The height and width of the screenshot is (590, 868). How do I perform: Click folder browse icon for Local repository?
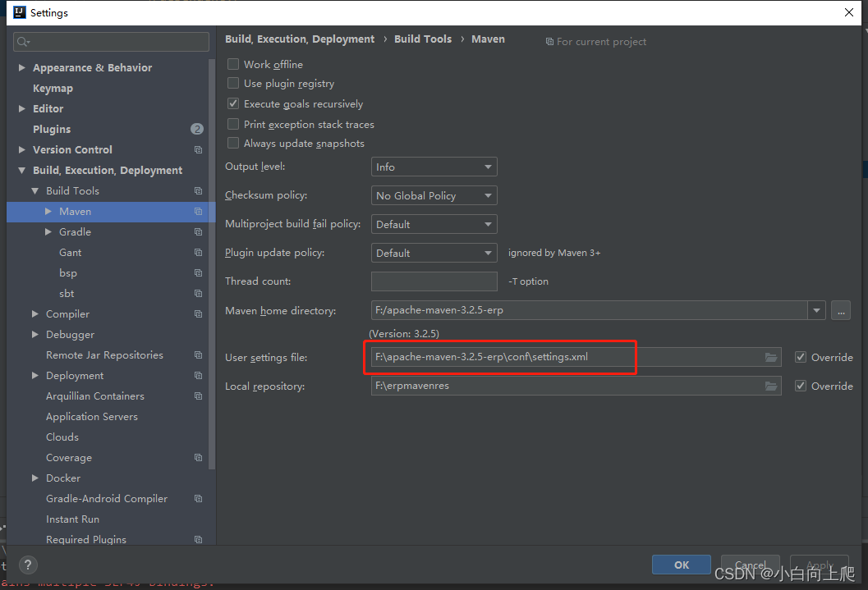(x=770, y=386)
